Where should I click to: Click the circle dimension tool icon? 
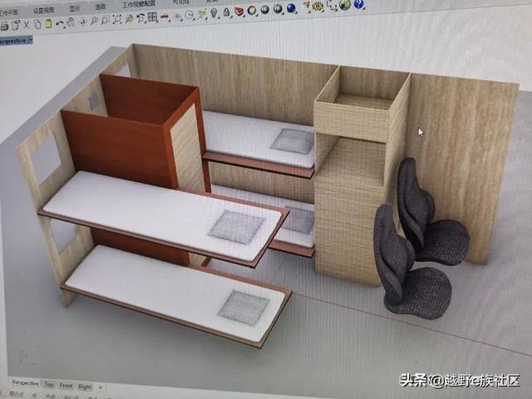point(189,15)
